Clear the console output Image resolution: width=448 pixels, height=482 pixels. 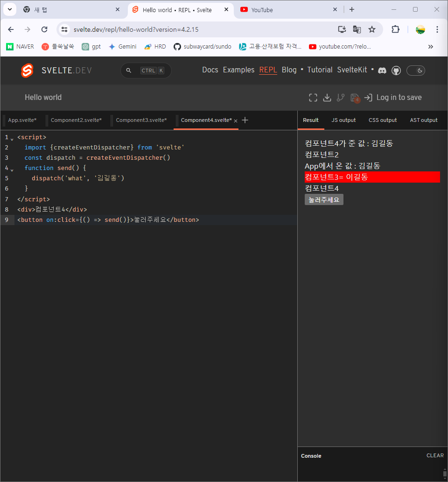click(435, 455)
